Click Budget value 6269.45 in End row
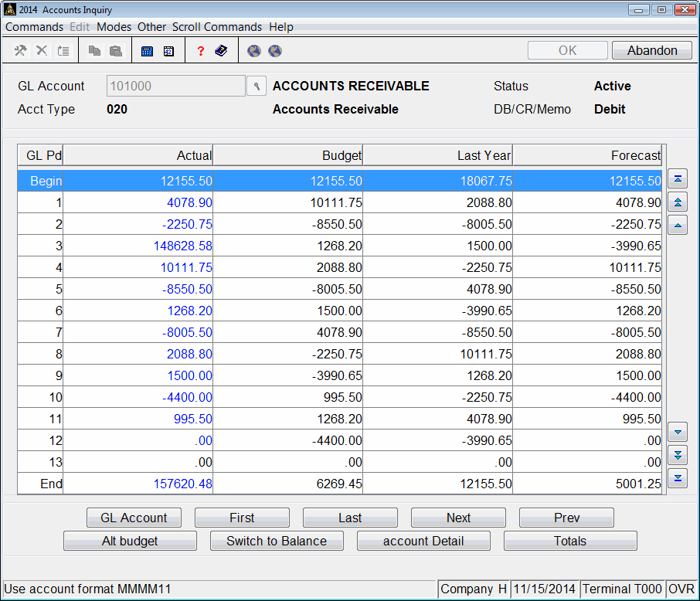The width and height of the screenshot is (700, 601). (339, 484)
